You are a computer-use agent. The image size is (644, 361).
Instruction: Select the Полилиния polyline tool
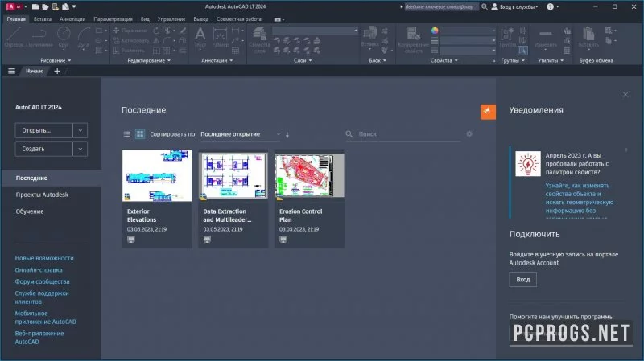tap(39, 37)
